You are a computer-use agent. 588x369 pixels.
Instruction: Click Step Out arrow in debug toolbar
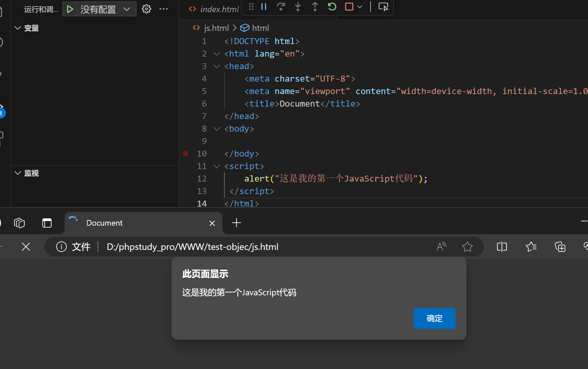click(x=315, y=7)
